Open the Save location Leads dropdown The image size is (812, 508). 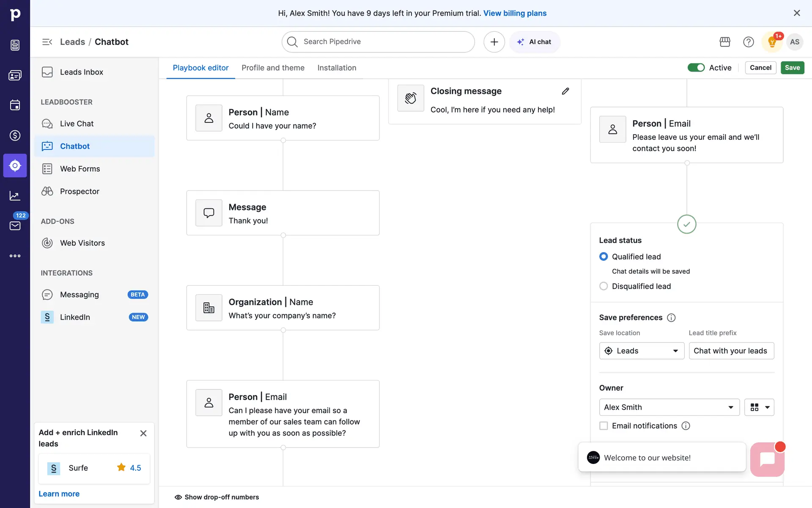pos(641,351)
